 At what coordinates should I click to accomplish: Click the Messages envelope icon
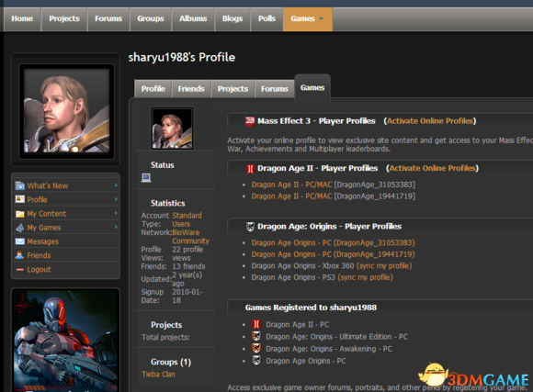coord(20,241)
